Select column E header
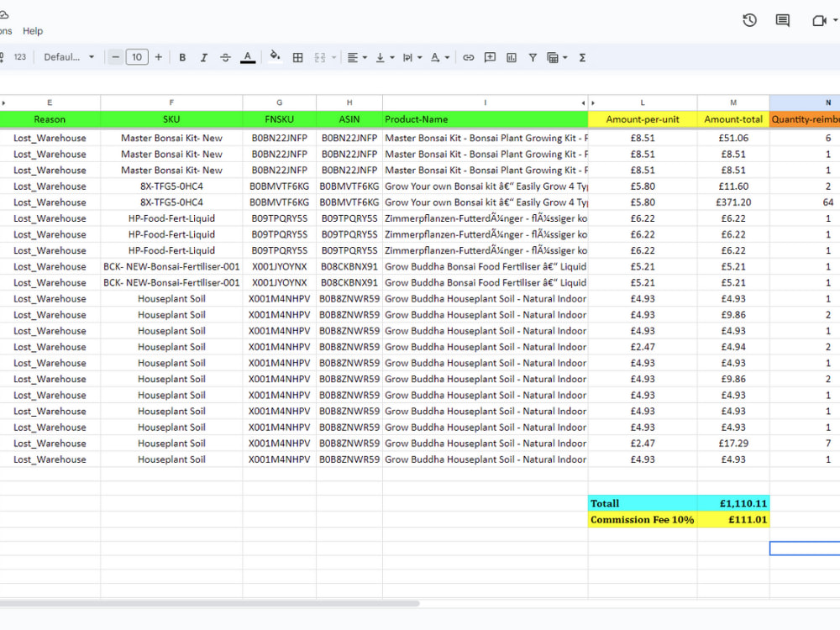840x630 pixels. (50, 102)
